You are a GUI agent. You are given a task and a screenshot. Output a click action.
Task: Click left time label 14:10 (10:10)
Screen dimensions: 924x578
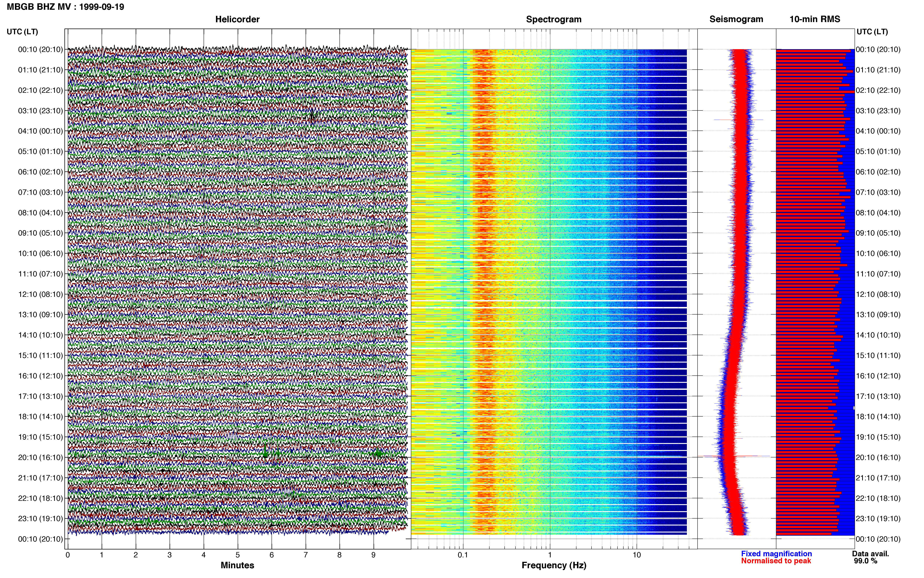[x=41, y=335]
